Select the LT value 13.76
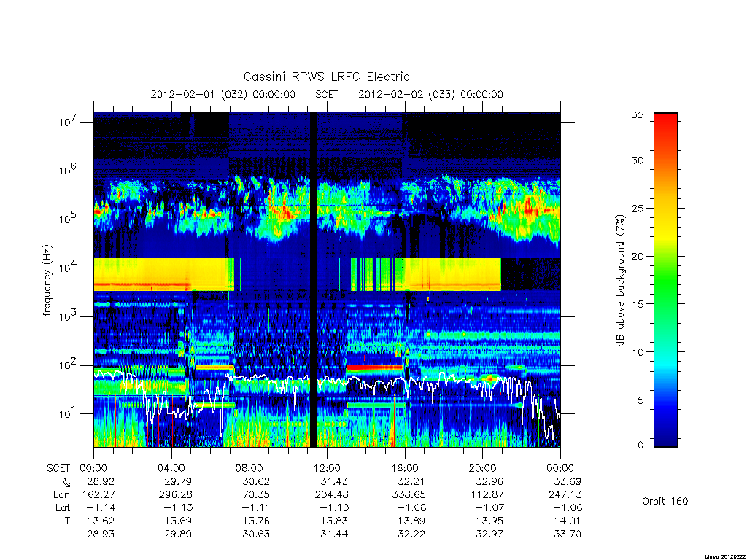 click(x=256, y=521)
